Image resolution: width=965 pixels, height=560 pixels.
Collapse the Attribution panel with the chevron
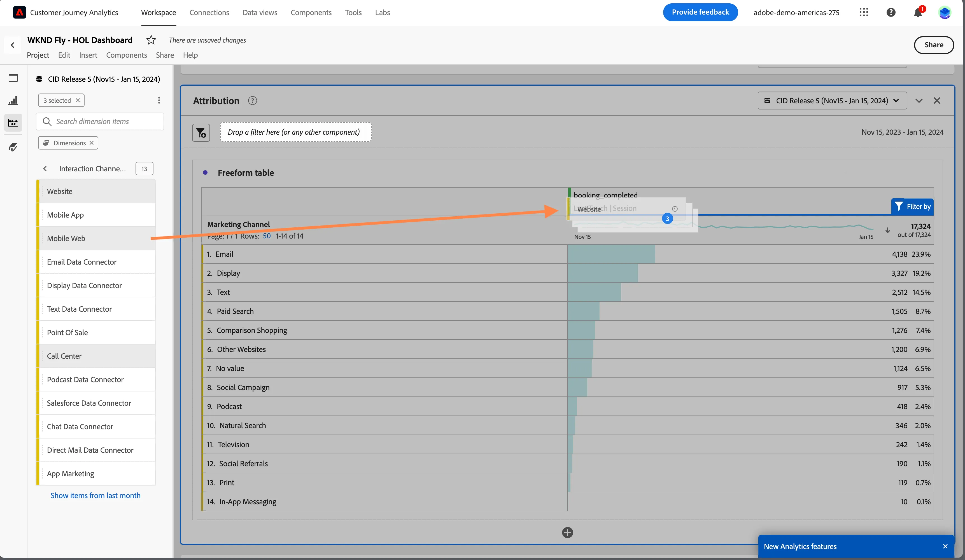coord(919,101)
